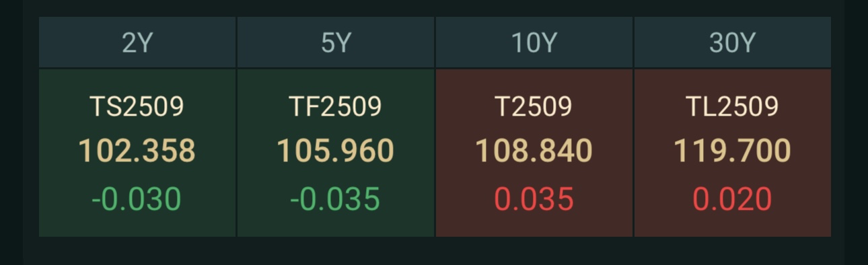
Task: Click the 119.700 price in TL2509
Action: coord(733,151)
